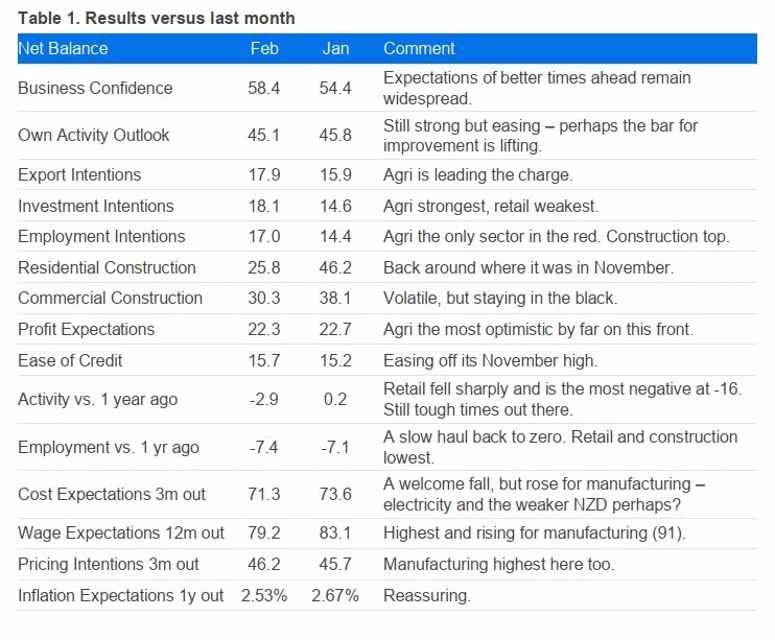Click the Investment Intentions Jan value 14.6
This screenshot has height=640, width=775.
tap(335, 206)
